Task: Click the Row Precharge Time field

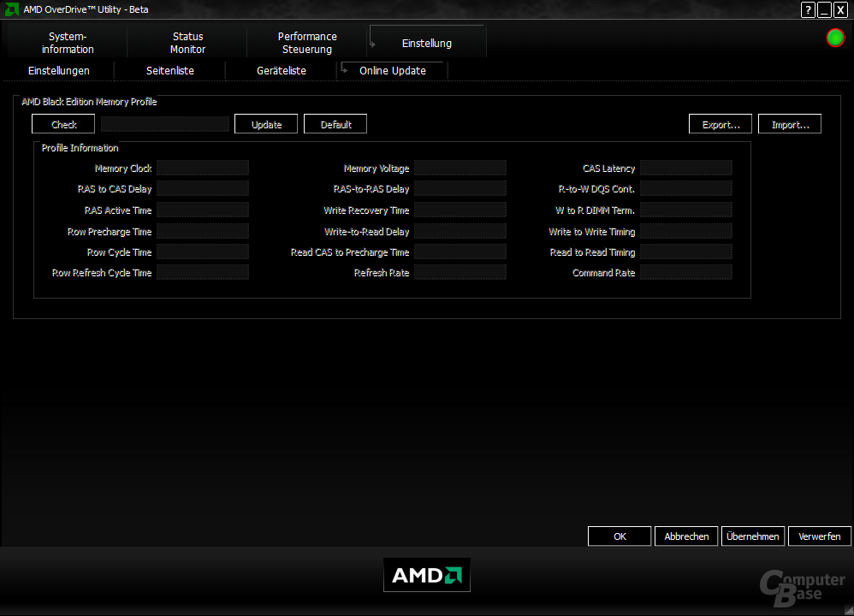Action: coord(203,231)
